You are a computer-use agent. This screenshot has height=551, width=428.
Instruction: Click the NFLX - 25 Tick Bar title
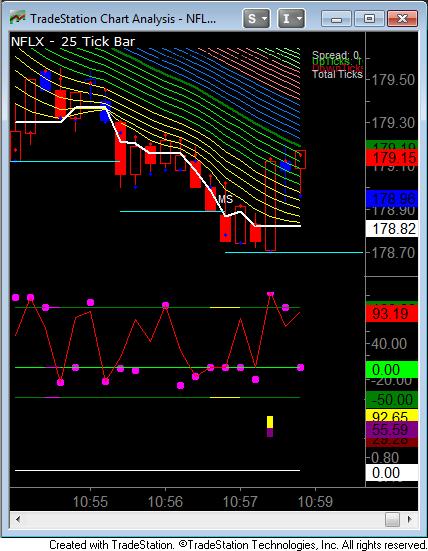point(73,41)
